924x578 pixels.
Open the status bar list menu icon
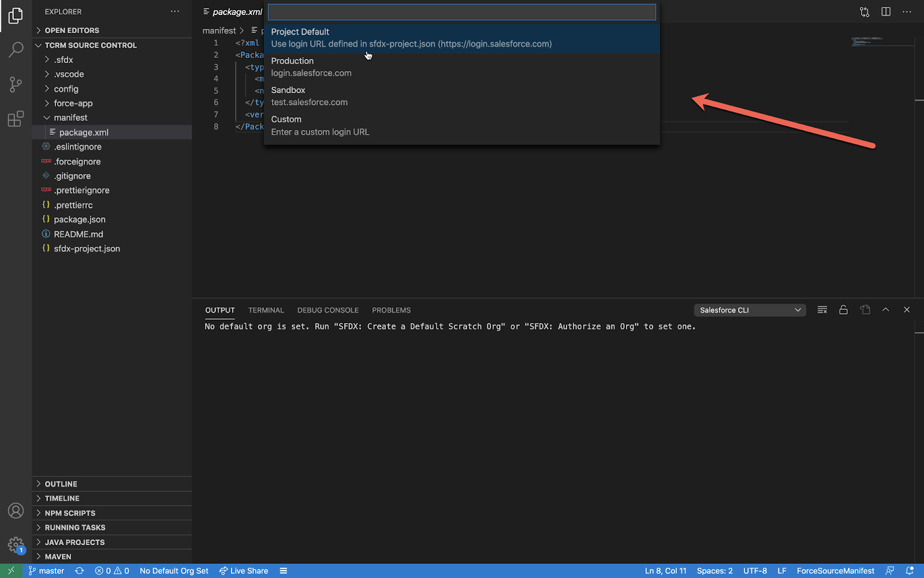click(284, 570)
